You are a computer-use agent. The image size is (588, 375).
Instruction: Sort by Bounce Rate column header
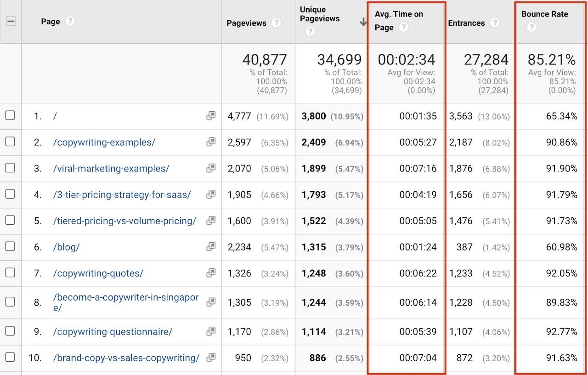(545, 14)
